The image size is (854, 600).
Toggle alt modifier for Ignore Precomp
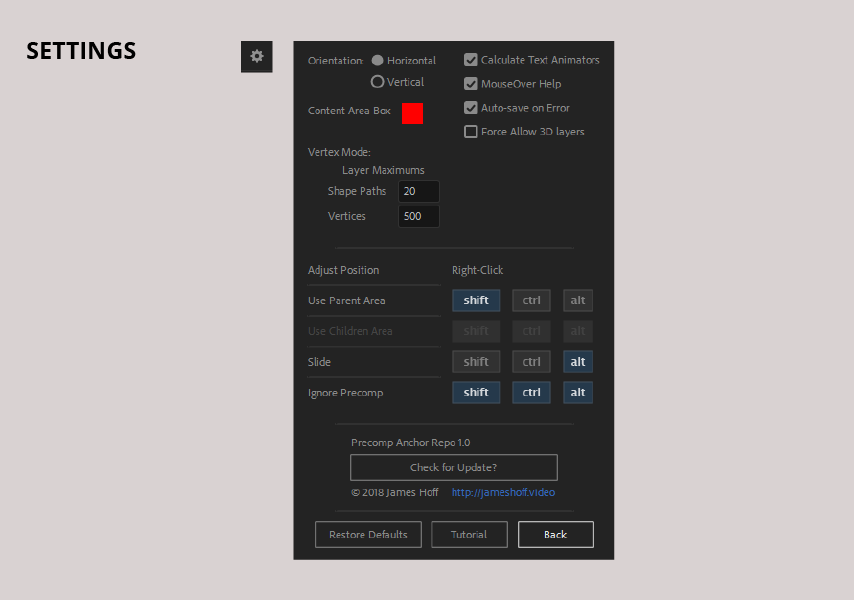(x=578, y=392)
